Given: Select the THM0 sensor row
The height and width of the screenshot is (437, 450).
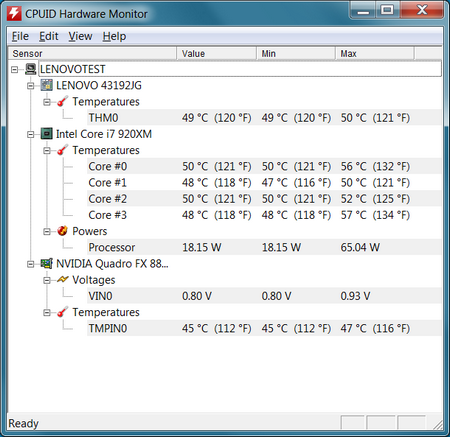Looking at the screenshot, I should [x=264, y=118].
